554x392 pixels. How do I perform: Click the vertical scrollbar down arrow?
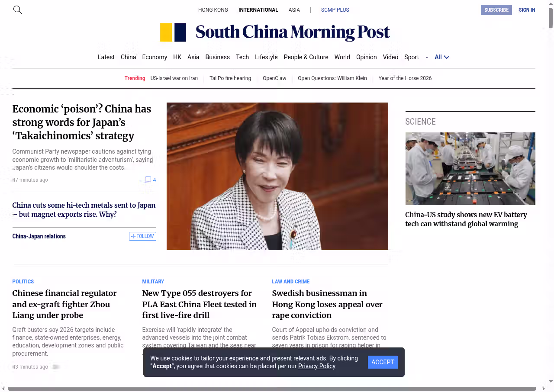tap(550, 381)
